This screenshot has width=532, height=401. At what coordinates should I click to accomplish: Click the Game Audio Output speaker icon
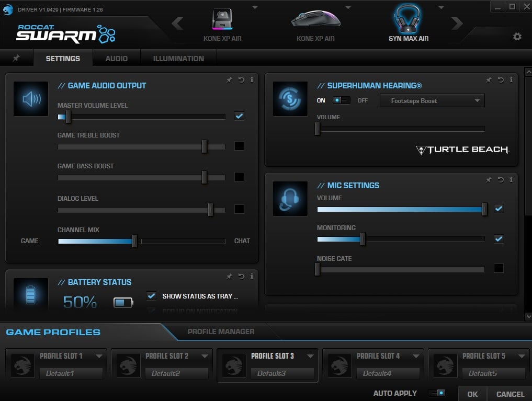tap(31, 99)
